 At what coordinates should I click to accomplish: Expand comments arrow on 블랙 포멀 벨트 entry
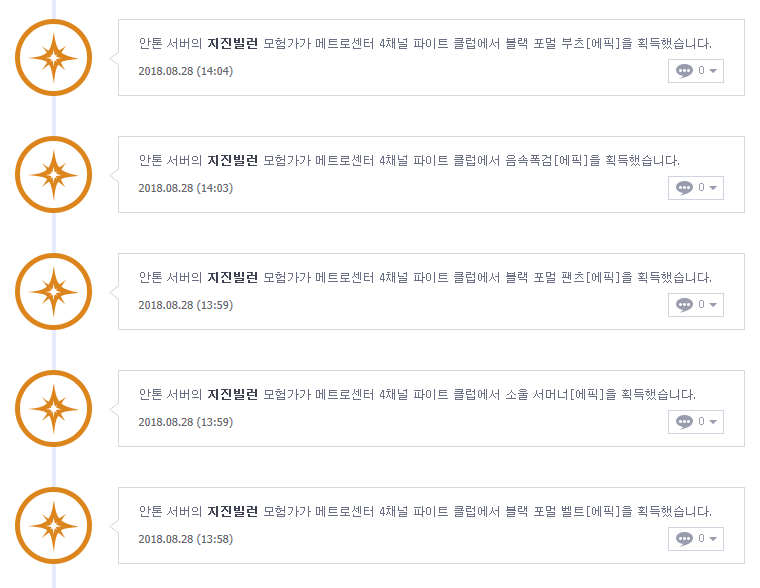(x=712, y=539)
